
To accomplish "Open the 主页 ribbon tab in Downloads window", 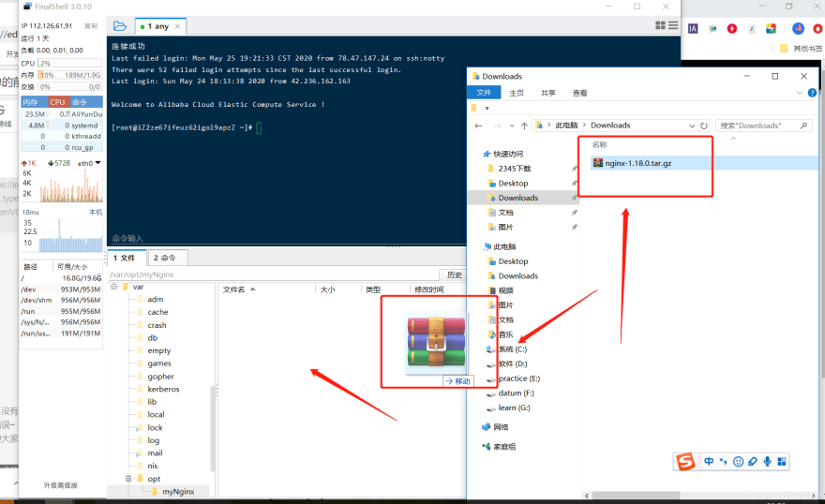I will click(517, 93).
